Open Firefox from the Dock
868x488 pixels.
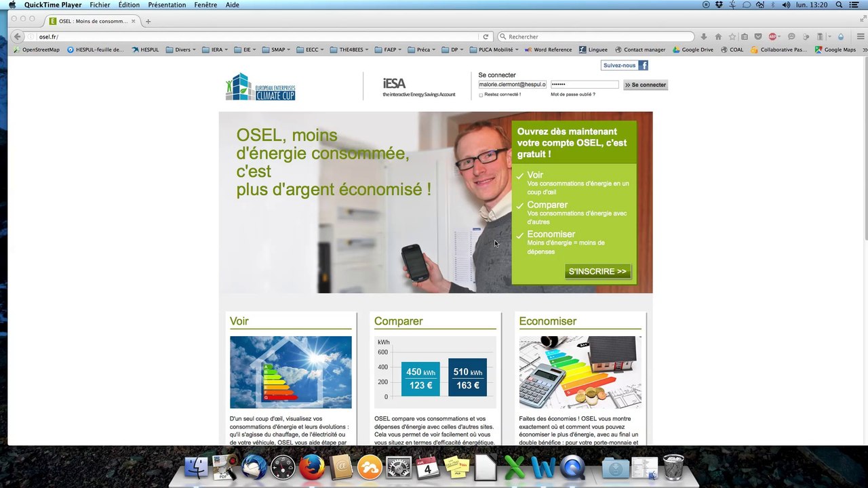click(x=312, y=468)
